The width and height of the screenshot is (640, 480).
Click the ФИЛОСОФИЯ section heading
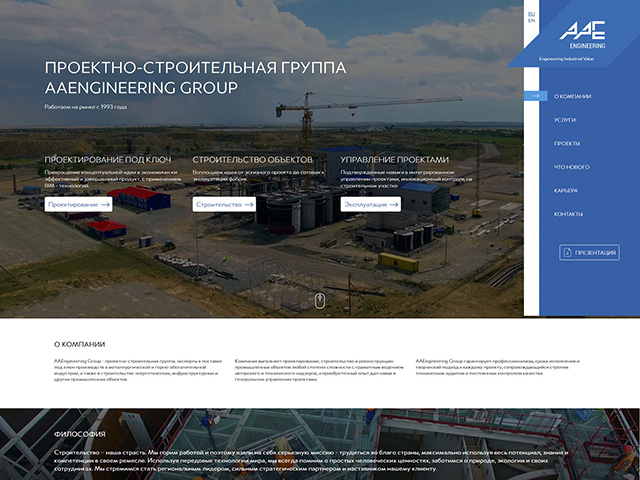80,434
